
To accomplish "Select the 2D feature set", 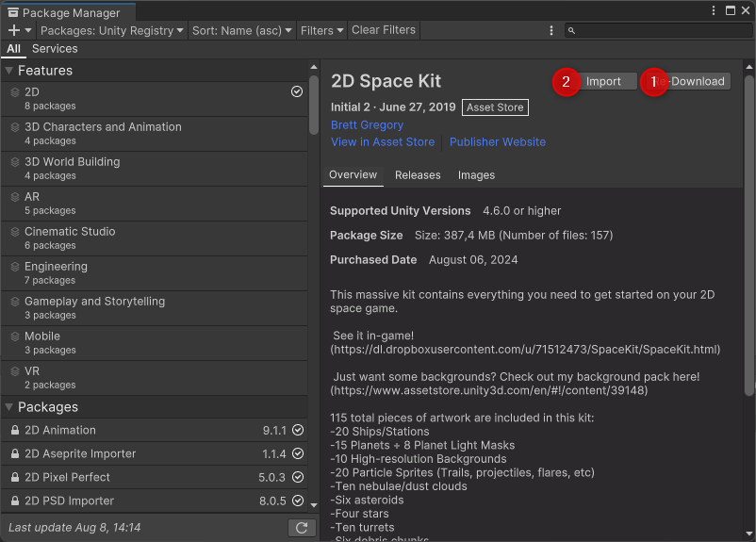I will click(x=155, y=98).
